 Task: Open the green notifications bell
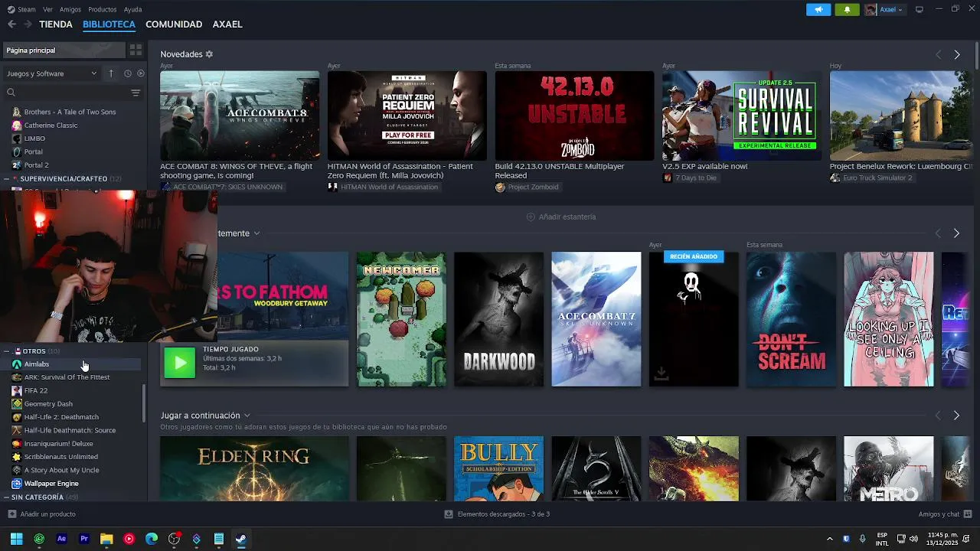tap(847, 10)
